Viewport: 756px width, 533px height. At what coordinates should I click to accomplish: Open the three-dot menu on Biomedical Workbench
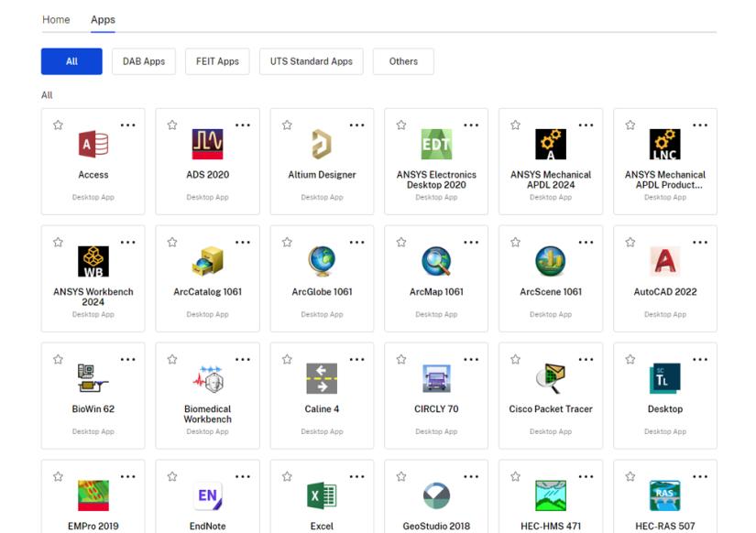tap(243, 359)
